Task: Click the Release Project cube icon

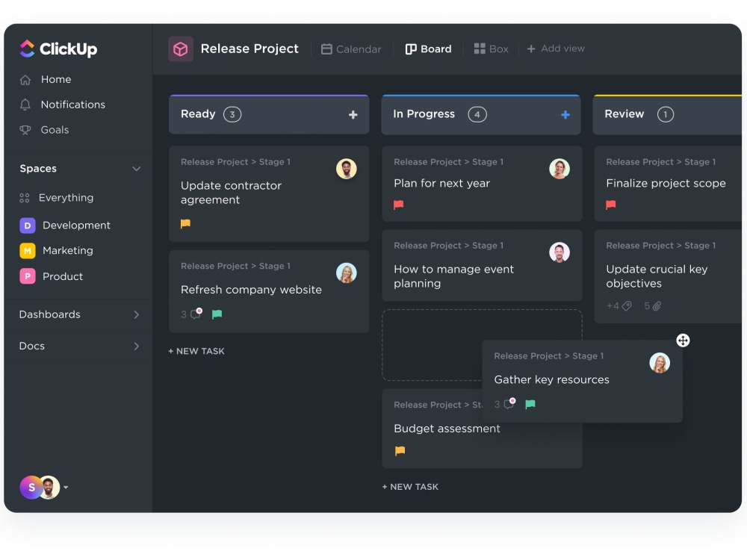Action: pyautogui.click(x=179, y=49)
